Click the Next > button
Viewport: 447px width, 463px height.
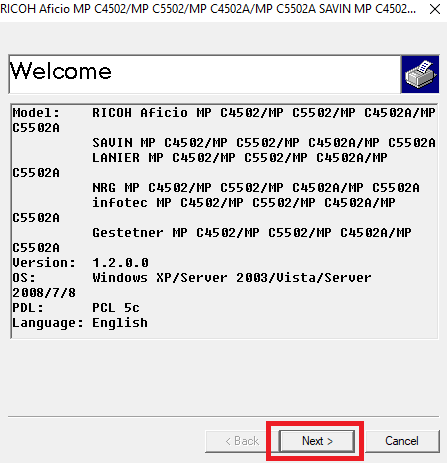(x=317, y=441)
